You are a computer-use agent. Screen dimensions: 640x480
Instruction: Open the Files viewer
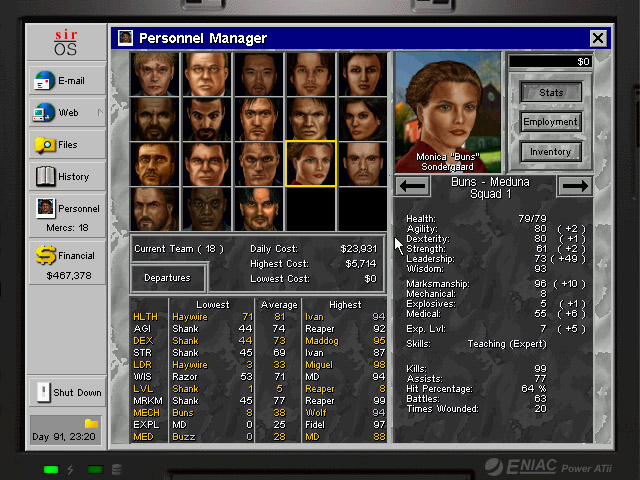point(67,144)
